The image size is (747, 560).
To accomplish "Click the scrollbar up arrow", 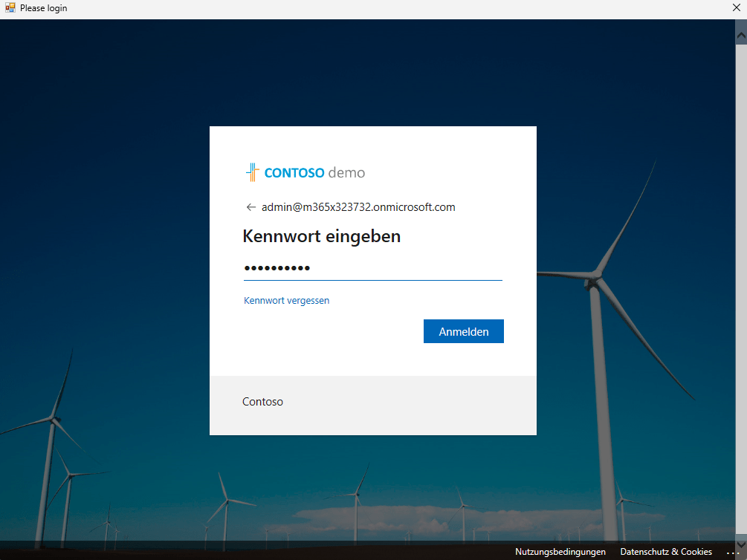I will tap(740, 33).
